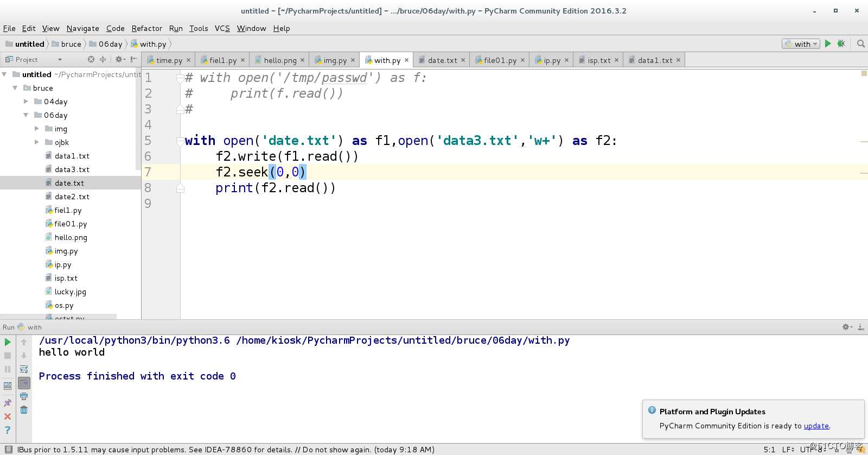Pin the Run tab
Image resolution: width=868 pixels, height=455 pixels.
(8, 403)
